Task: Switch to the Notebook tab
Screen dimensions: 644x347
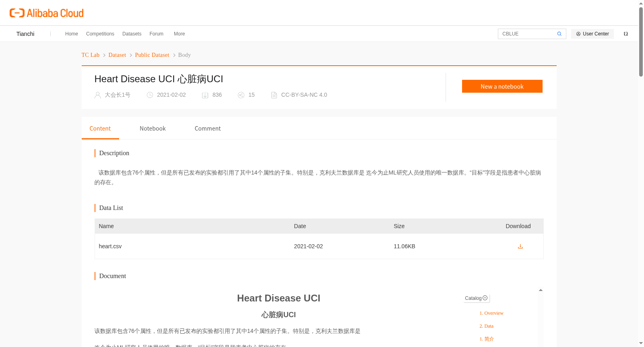Action: (x=153, y=129)
